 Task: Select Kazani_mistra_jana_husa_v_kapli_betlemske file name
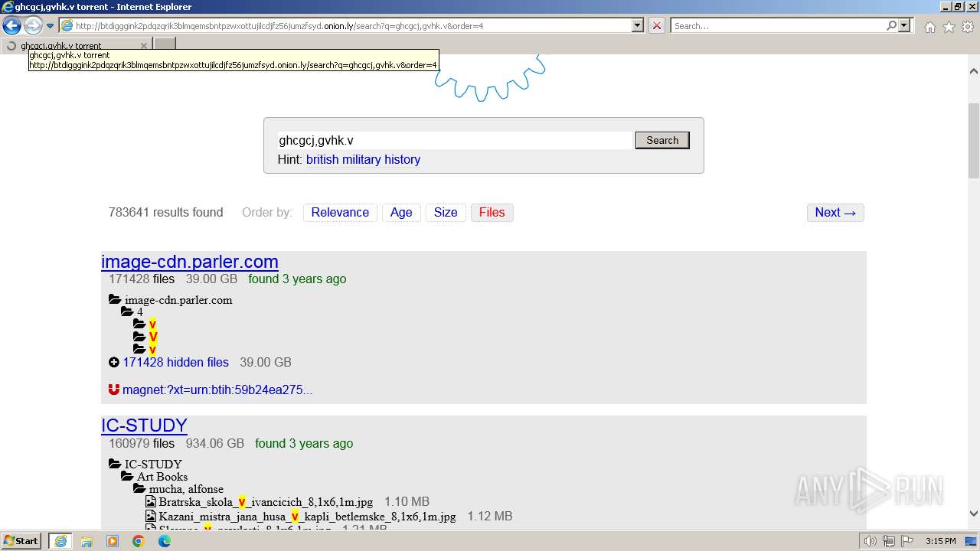tap(307, 517)
